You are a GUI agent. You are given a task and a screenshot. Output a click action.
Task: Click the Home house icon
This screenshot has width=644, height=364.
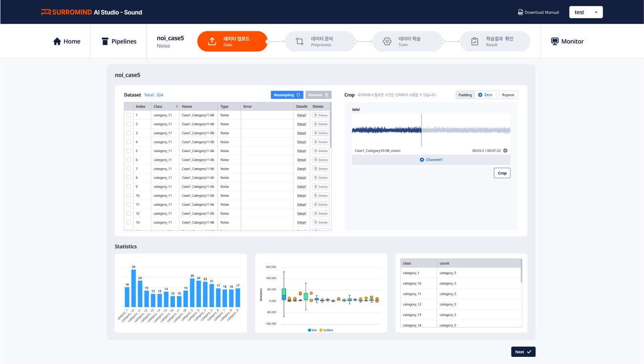tap(57, 41)
